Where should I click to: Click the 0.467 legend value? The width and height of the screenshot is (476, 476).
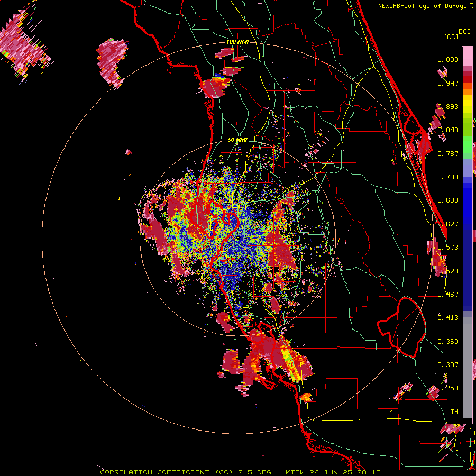point(448,295)
